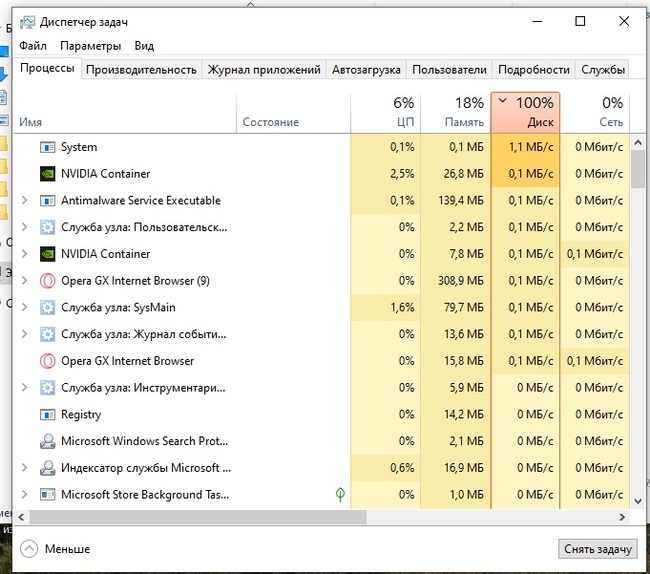Click the horizontal scrollbar thumb
This screenshot has width=650, height=574.
click(198, 517)
